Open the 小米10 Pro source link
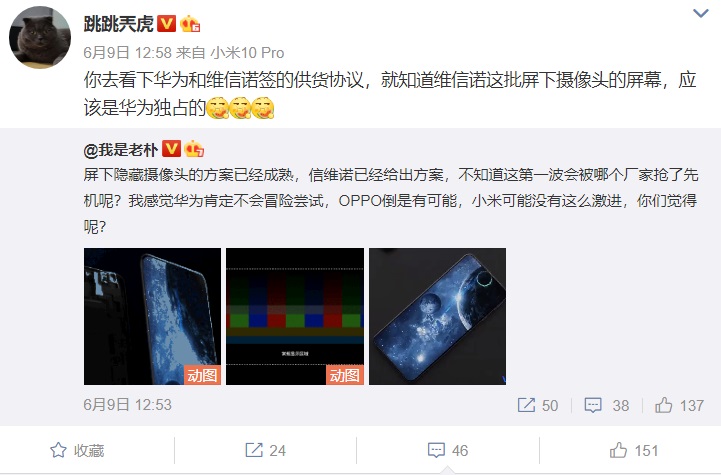The image size is (721, 475). click(x=247, y=53)
